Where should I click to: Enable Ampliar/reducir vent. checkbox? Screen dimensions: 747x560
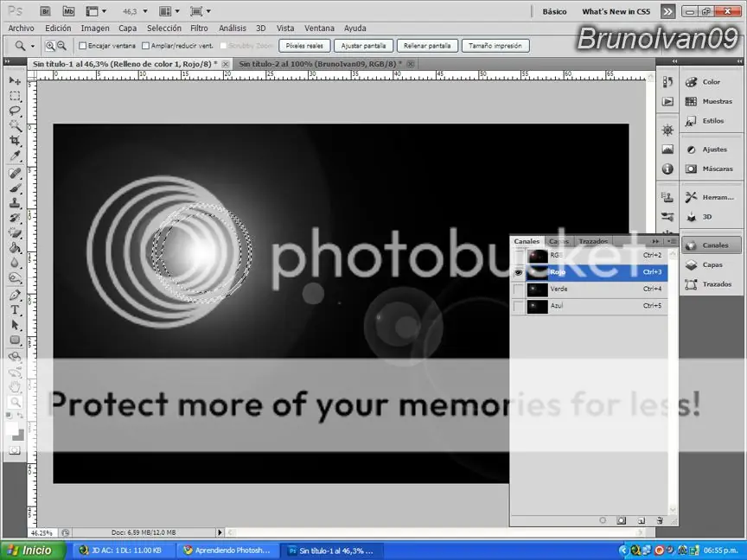(146, 46)
